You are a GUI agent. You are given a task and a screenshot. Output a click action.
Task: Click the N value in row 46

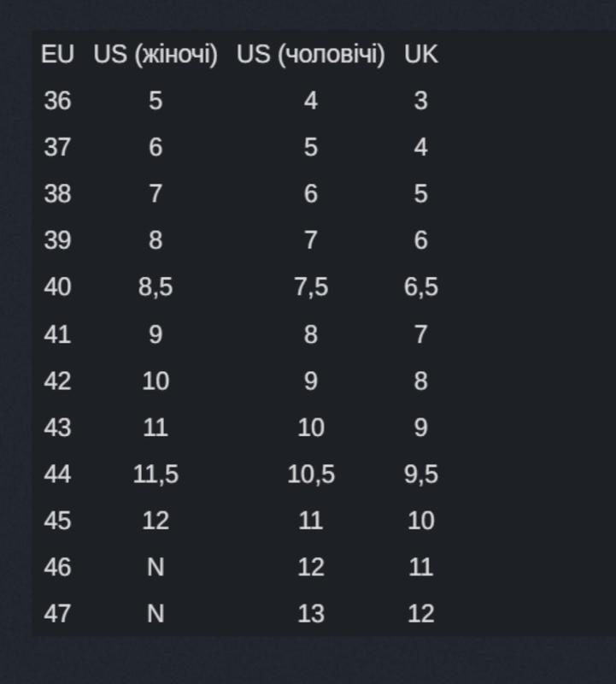155,567
